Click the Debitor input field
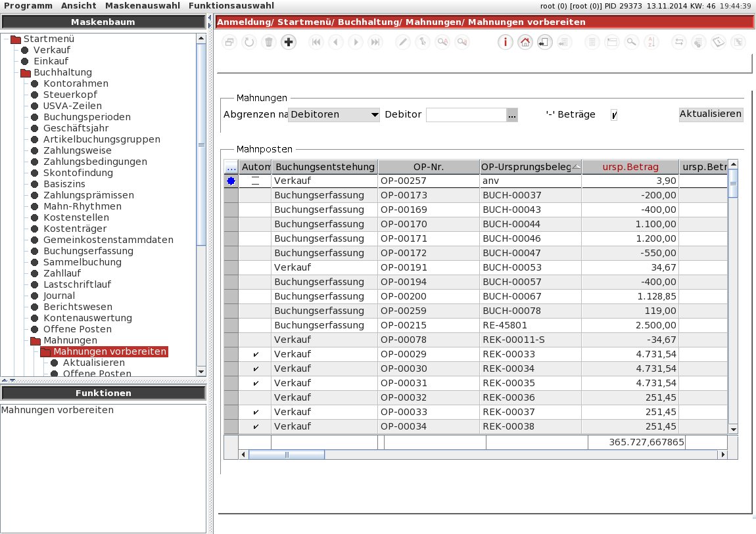The height and width of the screenshot is (534, 756). pyautogui.click(x=466, y=114)
